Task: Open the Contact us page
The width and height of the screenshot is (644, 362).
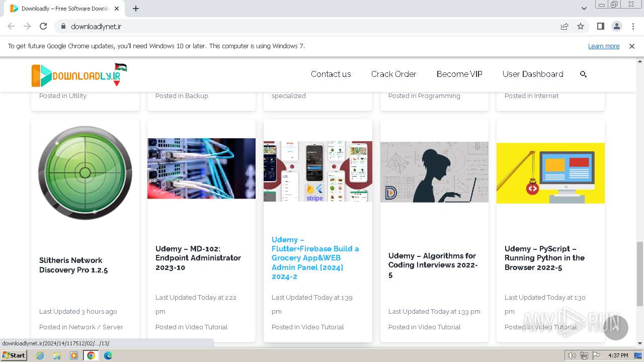Action: (331, 74)
